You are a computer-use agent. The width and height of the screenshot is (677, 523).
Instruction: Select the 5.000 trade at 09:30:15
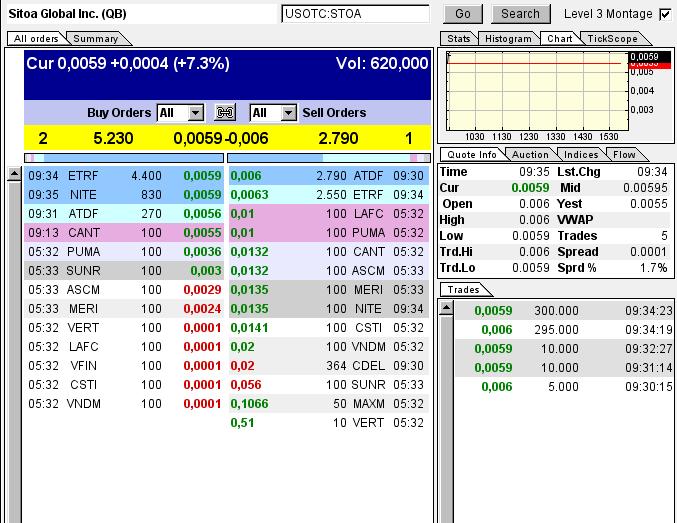[x=565, y=387]
